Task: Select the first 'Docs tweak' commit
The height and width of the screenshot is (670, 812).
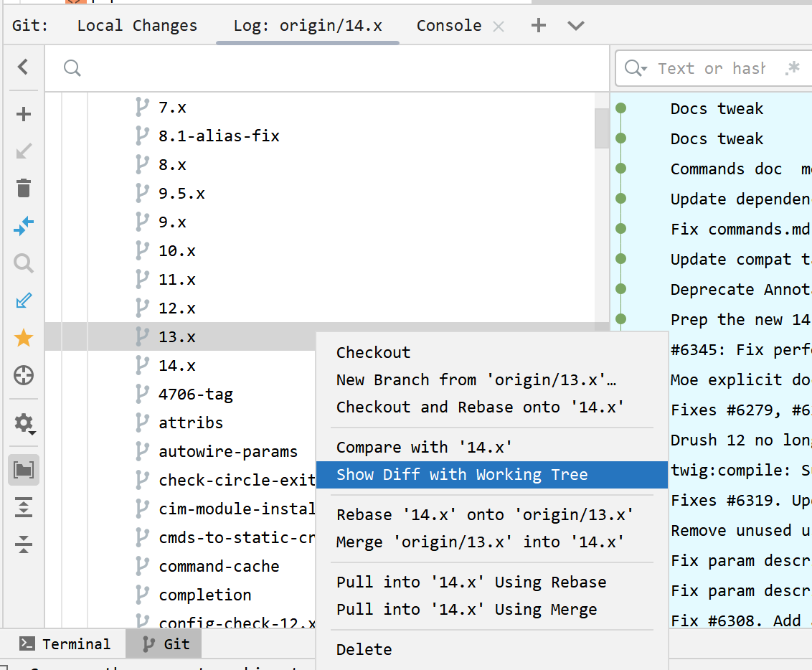Action: pos(716,109)
